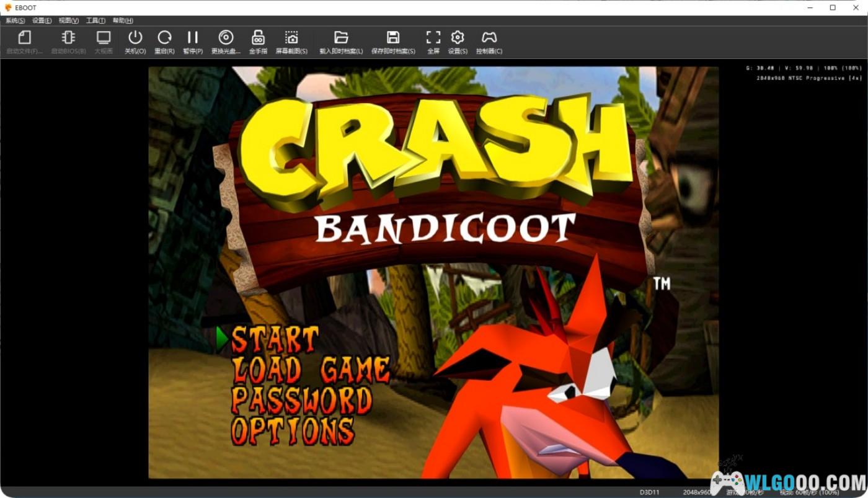
Task: Select PASSWORD in the game menu
Action: coord(302,400)
